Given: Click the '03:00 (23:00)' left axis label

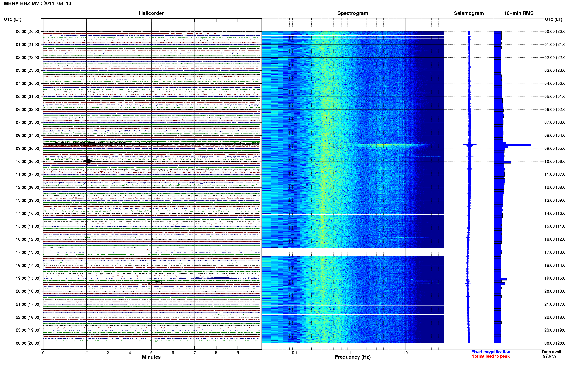Looking at the screenshot, I should pos(28,70).
